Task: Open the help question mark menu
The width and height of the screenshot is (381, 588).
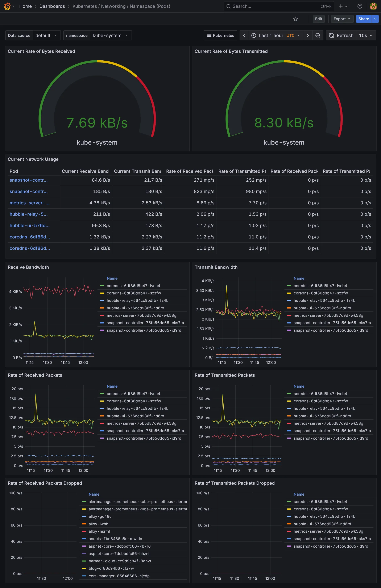Action: coord(360,6)
